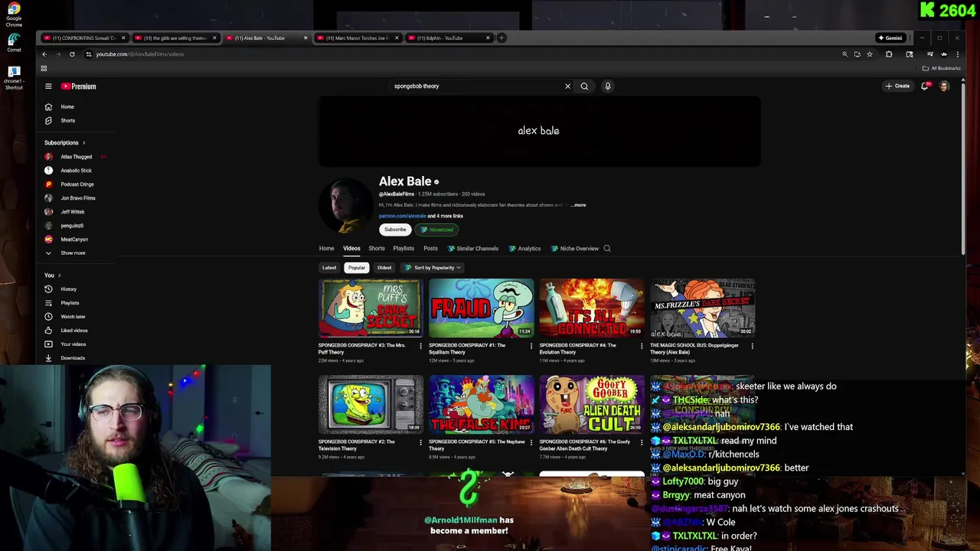Viewport: 980px width, 551px height.
Task: Open Chrome three-dot menu
Action: click(957, 54)
